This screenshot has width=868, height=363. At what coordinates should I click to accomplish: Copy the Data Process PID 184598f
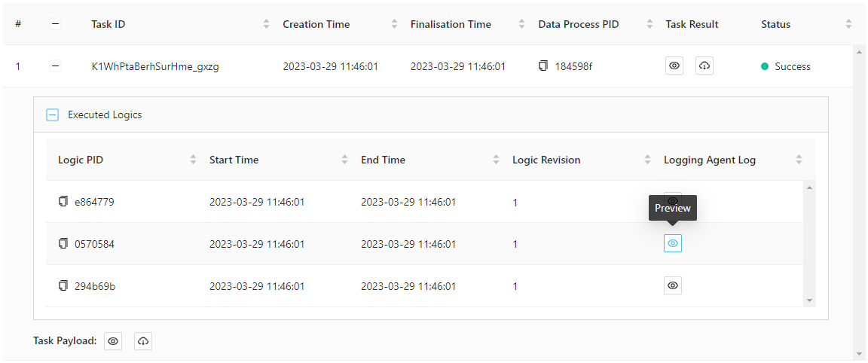click(543, 66)
